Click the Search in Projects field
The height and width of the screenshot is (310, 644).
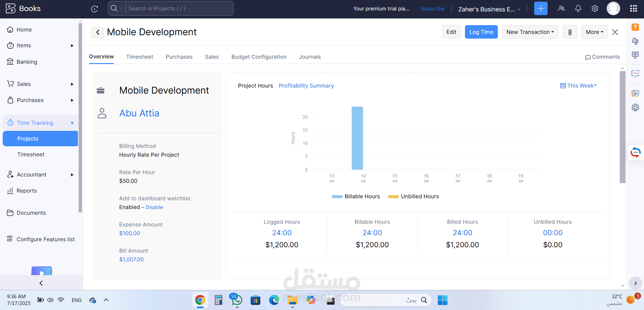pos(179,9)
